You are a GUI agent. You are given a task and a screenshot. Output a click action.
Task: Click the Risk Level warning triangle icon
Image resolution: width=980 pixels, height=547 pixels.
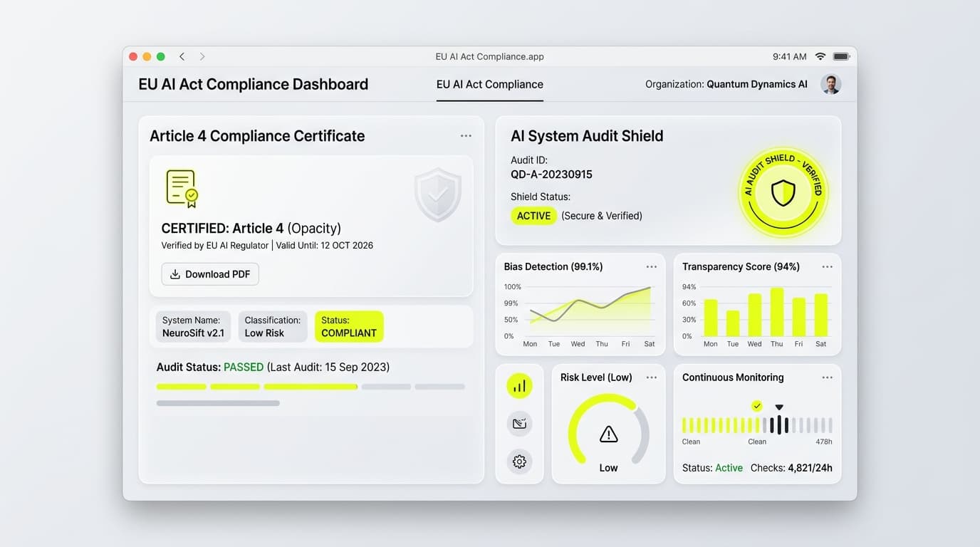click(x=608, y=434)
